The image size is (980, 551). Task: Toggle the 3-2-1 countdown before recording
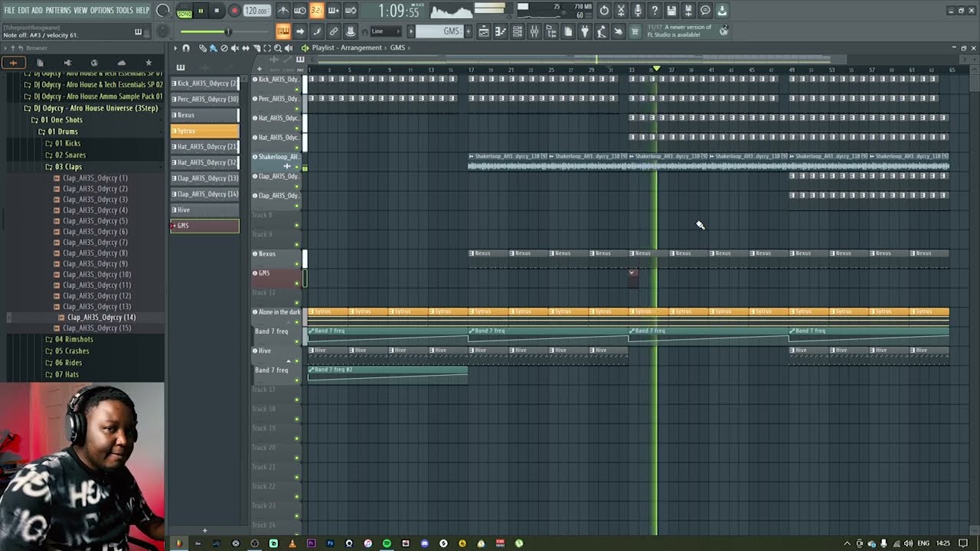[x=316, y=11]
